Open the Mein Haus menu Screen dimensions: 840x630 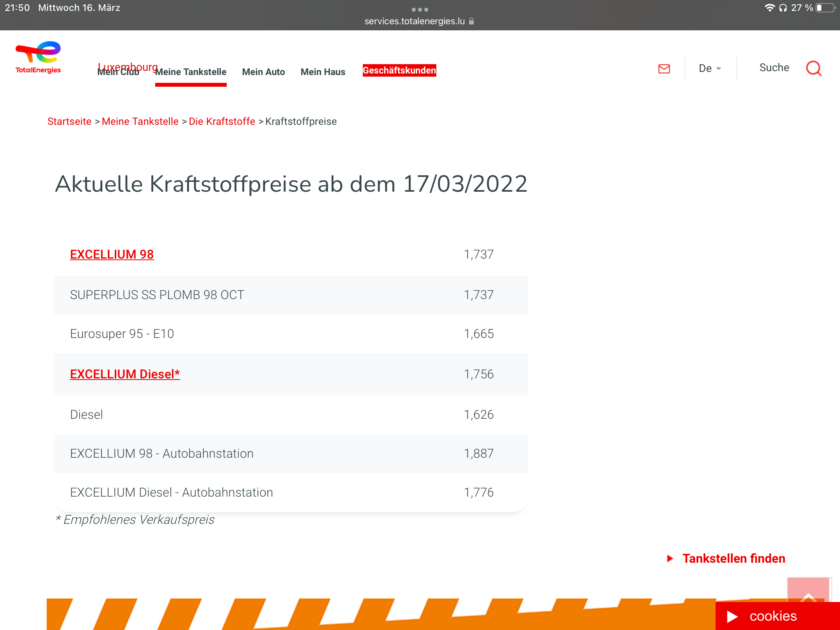pyautogui.click(x=323, y=72)
